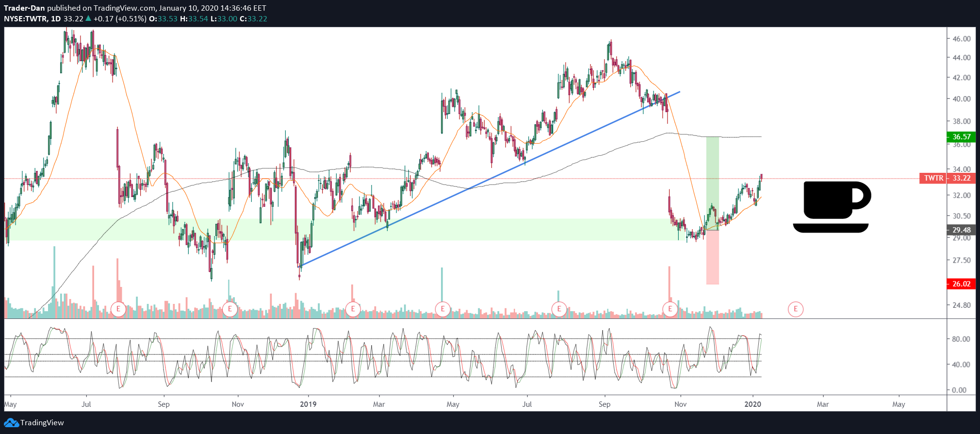Select the red 26.02 stop price label
This screenshot has width=980, height=434.
pos(961,284)
